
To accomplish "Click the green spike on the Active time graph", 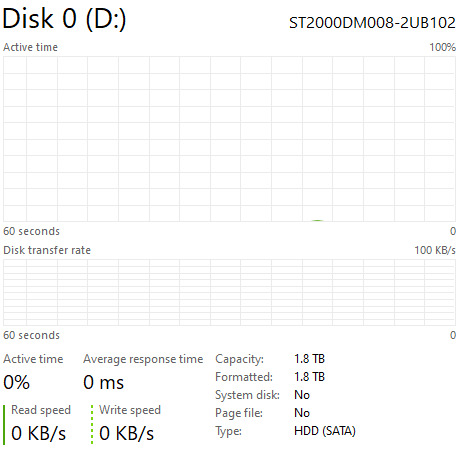I will tap(318, 220).
